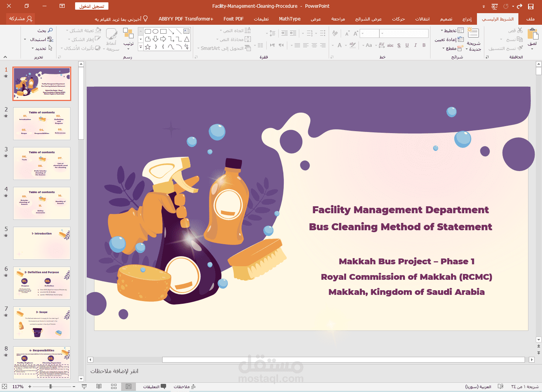Click the Cut (قص) scissors icon
The image size is (542, 392).
520,30
